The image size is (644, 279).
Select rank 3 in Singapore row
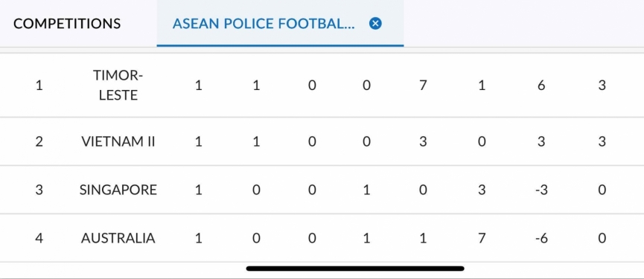(x=39, y=190)
